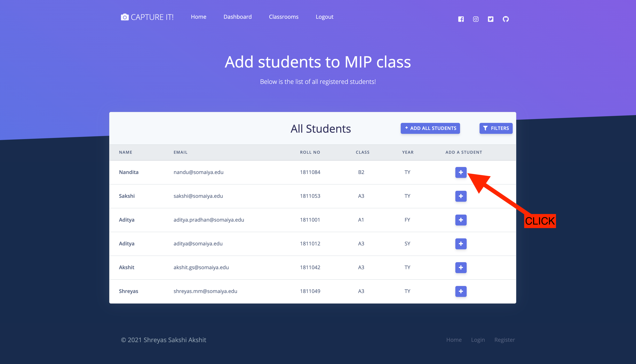The image size is (636, 364).
Task: Click the Home footer link
Action: [x=454, y=339]
